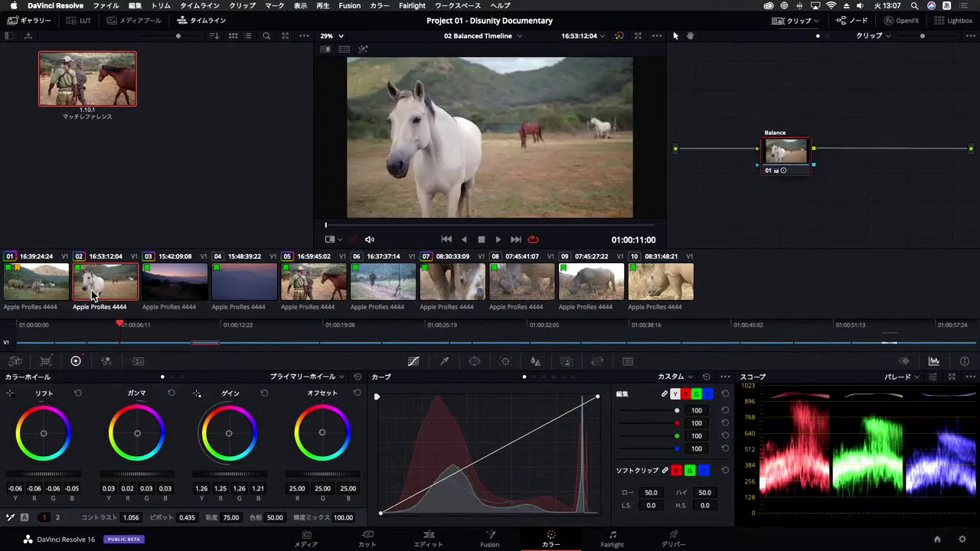Switch to the Deliver page
The width and height of the screenshot is (980, 551).
tap(673, 539)
